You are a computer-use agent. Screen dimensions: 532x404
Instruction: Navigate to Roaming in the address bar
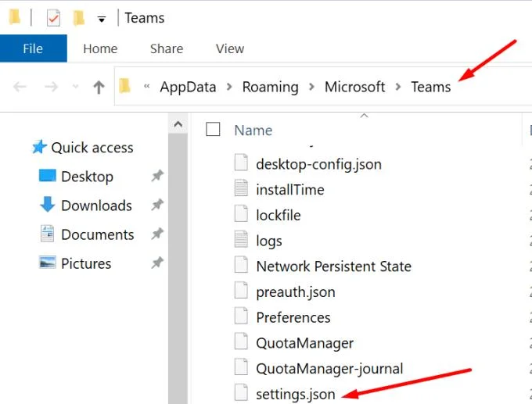[x=271, y=87]
